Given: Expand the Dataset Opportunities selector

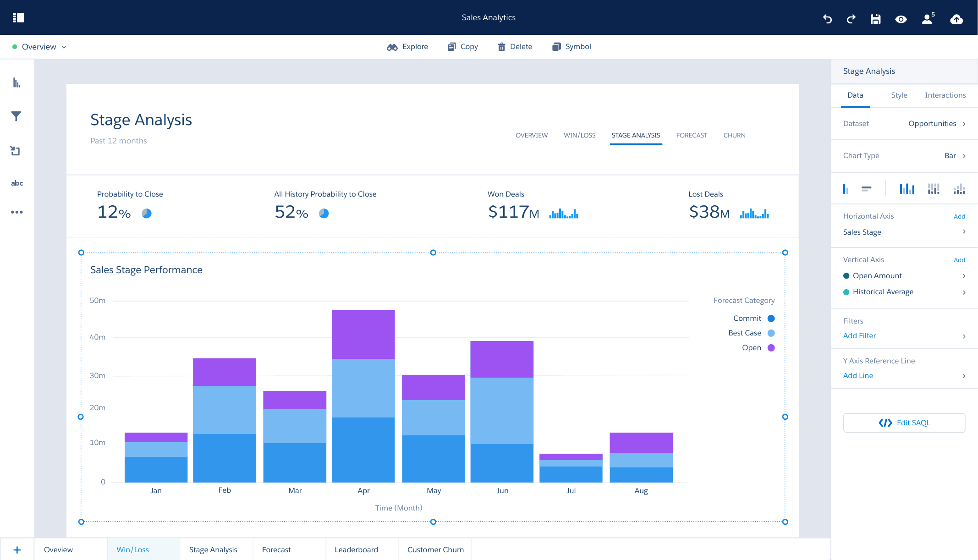Looking at the screenshot, I should [x=904, y=124].
